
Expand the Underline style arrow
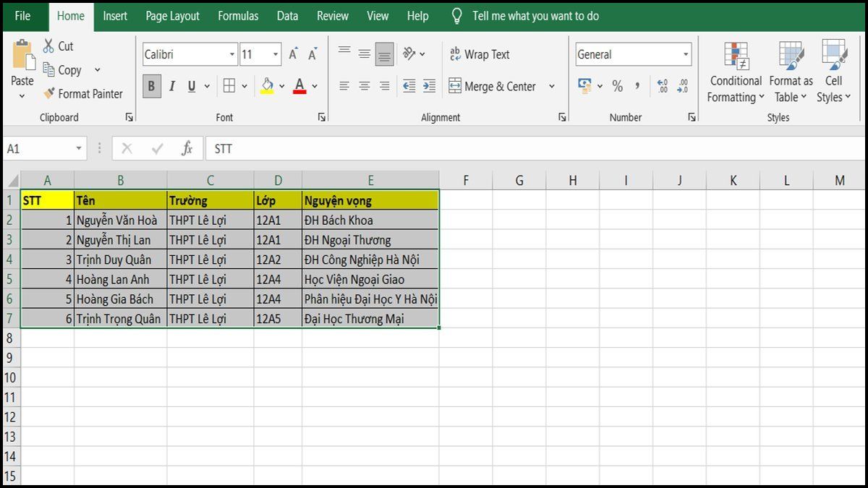point(207,86)
